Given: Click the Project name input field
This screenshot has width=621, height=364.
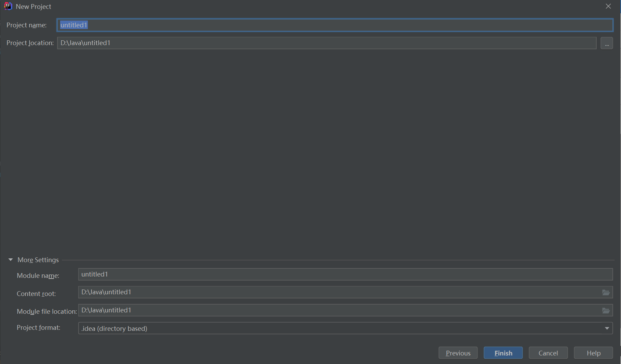Looking at the screenshot, I should 335,25.
